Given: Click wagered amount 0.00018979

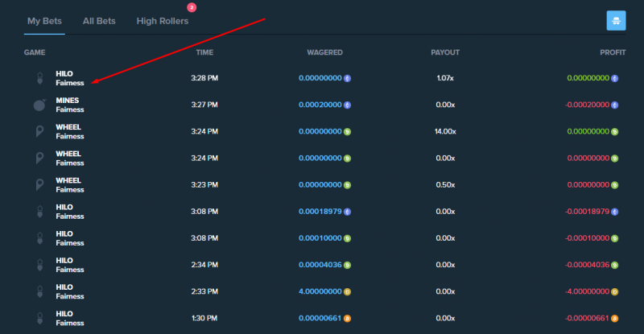Looking at the screenshot, I should 320,212.
